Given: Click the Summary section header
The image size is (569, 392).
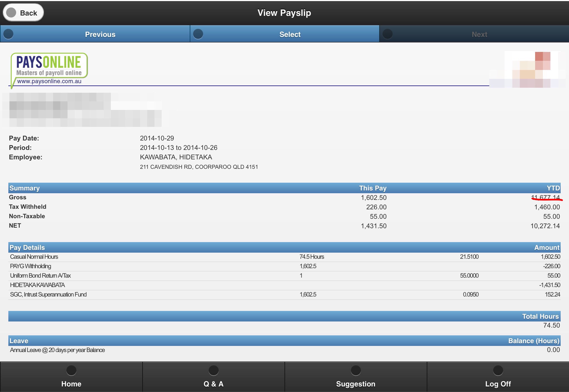Looking at the screenshot, I should [24, 188].
